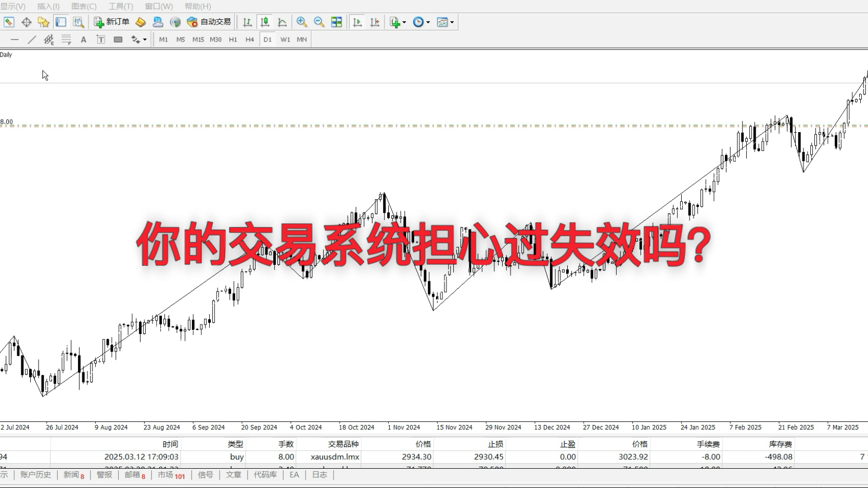Switch to 日志 journal tab
Screen dimensions: 868x488
[x=320, y=474]
